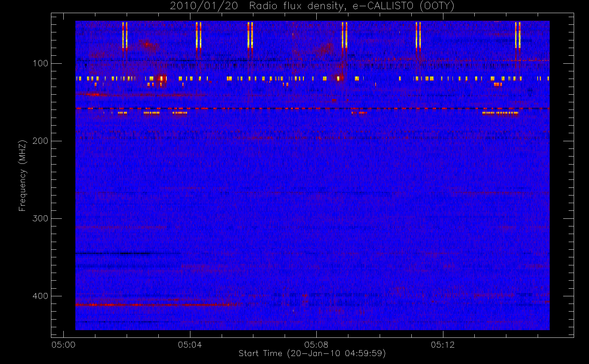The image size is (589, 364).
Task: Select the 200 frequency tick label
Action: click(40, 141)
